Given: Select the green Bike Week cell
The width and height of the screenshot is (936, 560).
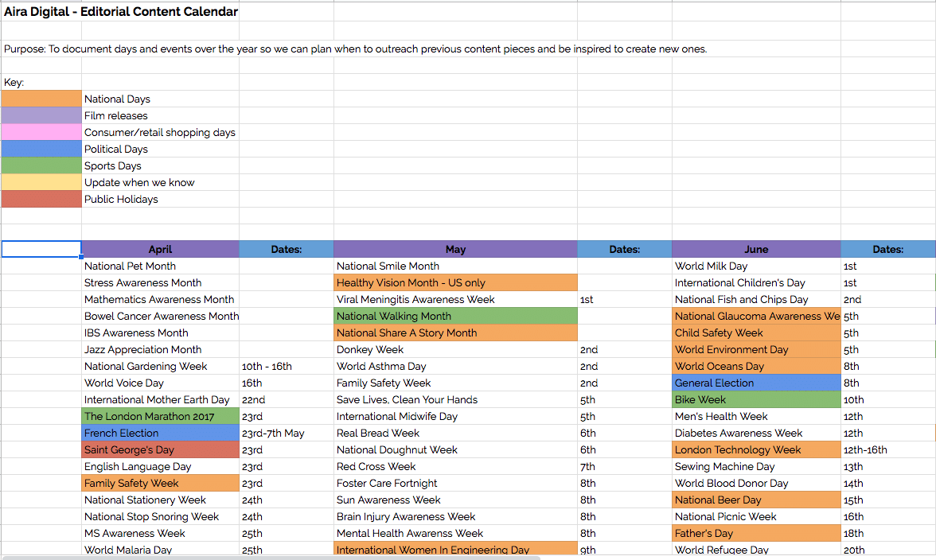Looking at the screenshot, I should 756,399.
